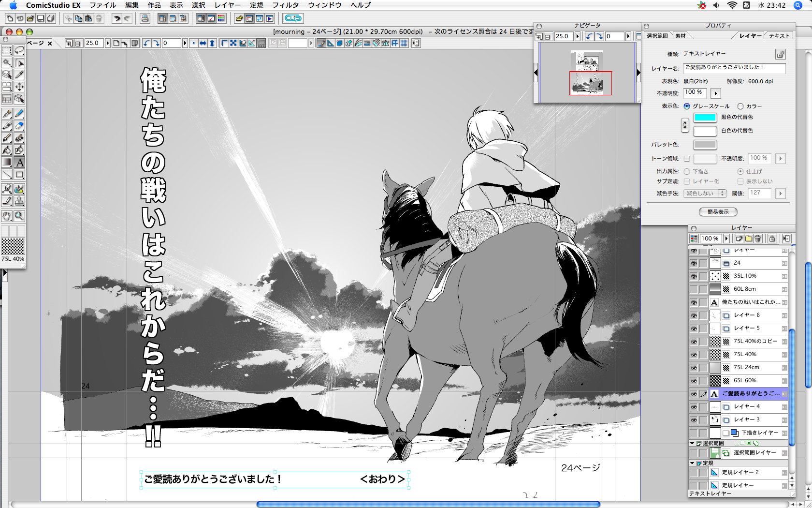Click the レイヤー名 text field
This screenshot has width=812, height=508.
734,68
